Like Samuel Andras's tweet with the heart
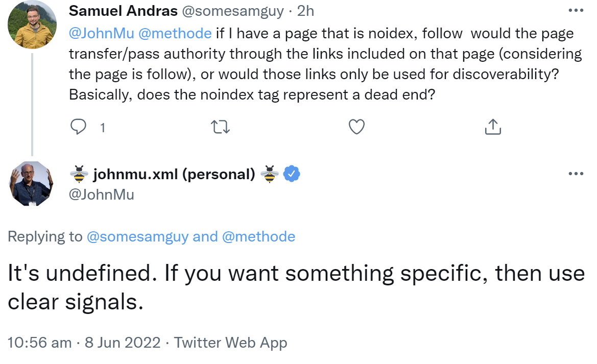 (356, 127)
